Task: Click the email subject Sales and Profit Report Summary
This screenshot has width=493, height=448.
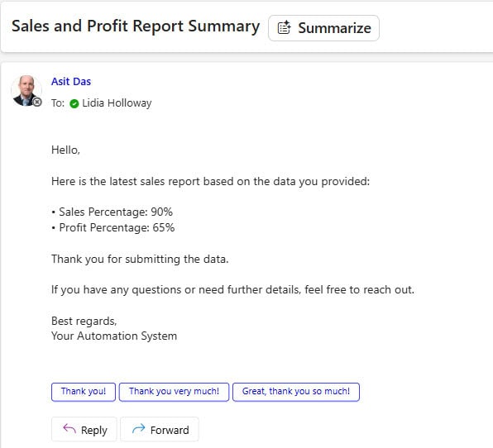Action: point(136,26)
